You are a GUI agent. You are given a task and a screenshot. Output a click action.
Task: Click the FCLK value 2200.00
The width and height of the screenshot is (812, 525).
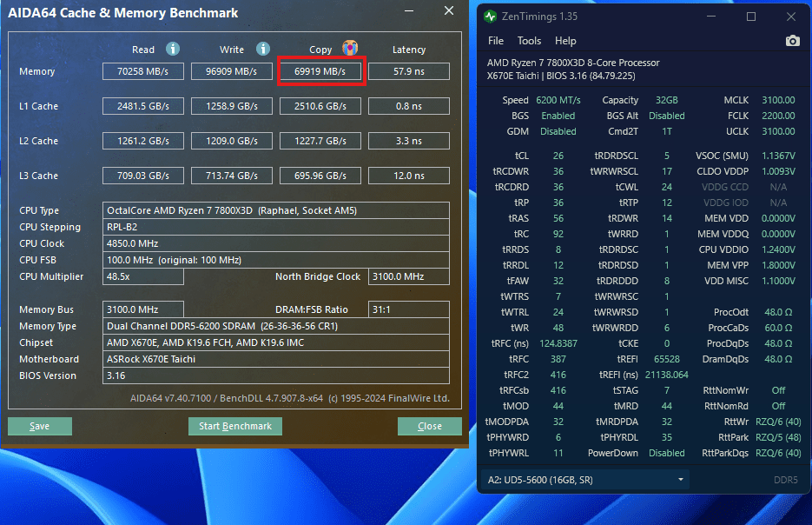click(778, 116)
